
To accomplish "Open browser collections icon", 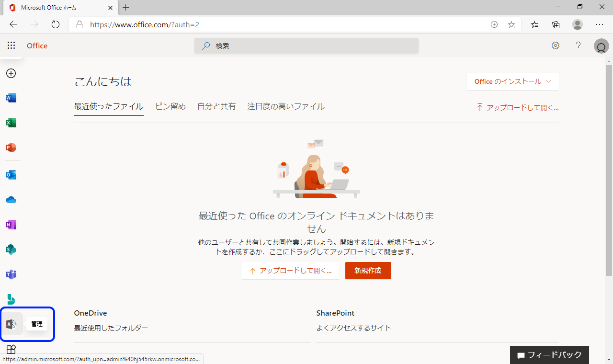I will pyautogui.click(x=556, y=24).
